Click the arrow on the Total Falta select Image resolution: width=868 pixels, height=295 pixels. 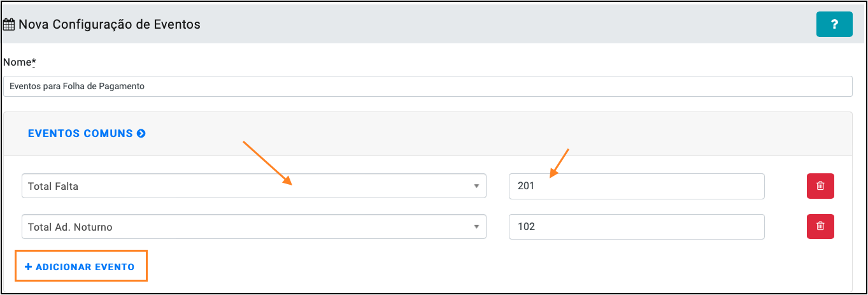476,187
